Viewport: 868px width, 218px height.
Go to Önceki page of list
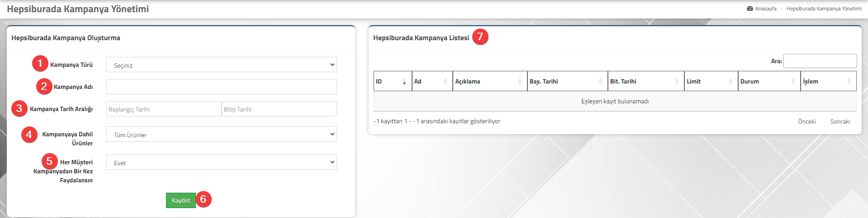(807, 121)
